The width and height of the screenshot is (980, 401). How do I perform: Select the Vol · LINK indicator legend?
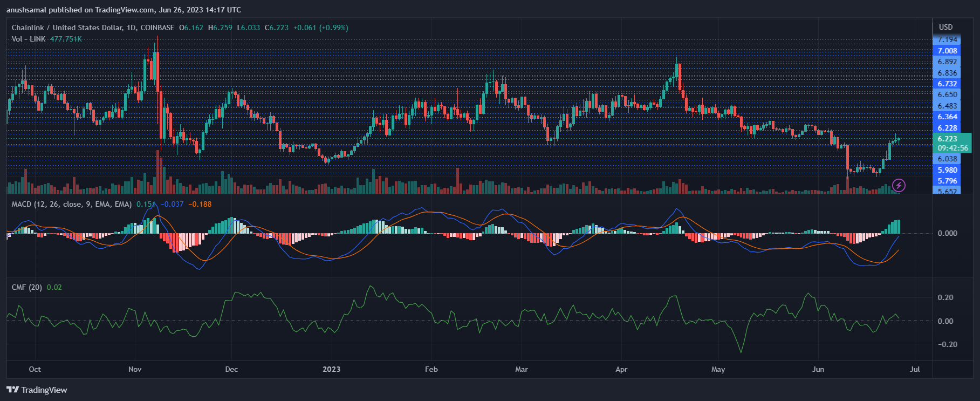[x=29, y=39]
